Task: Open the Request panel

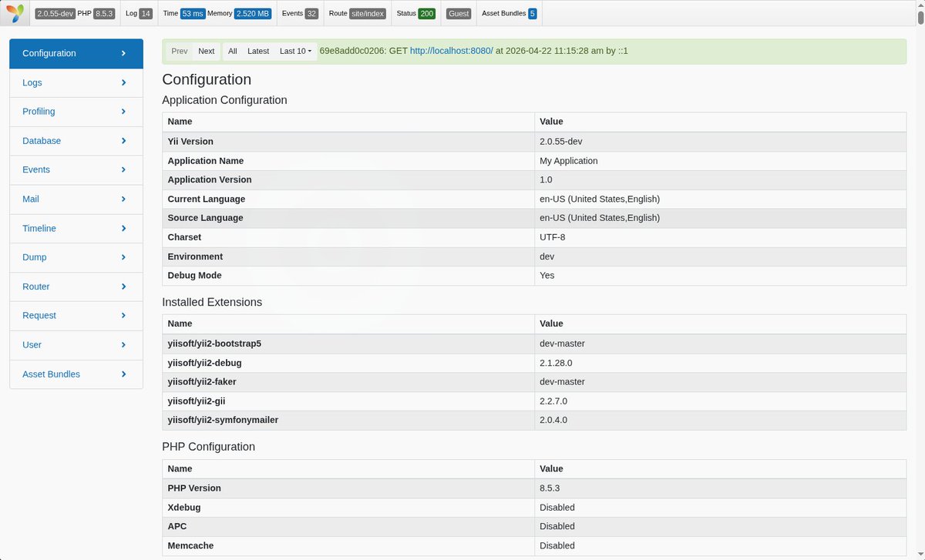Action: (76, 315)
